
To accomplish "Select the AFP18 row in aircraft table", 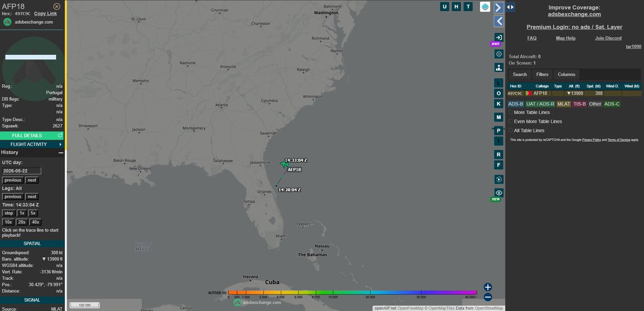I will 574,93.
